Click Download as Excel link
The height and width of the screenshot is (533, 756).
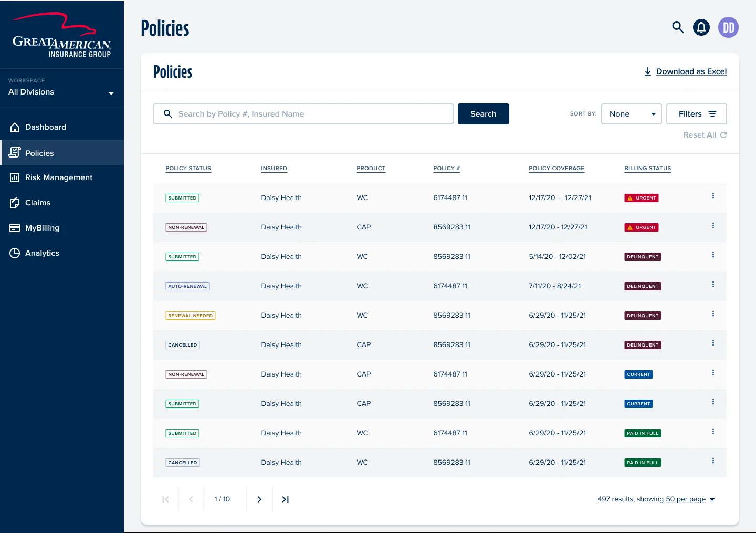[685, 71]
